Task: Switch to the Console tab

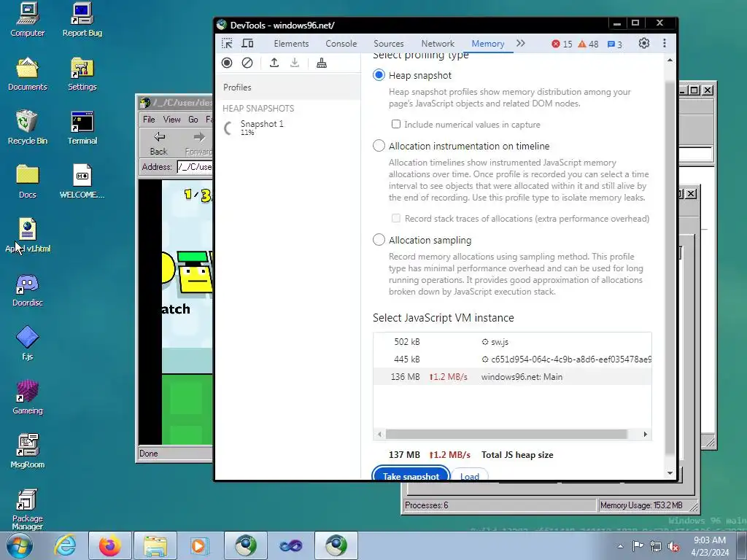Action: tap(341, 44)
